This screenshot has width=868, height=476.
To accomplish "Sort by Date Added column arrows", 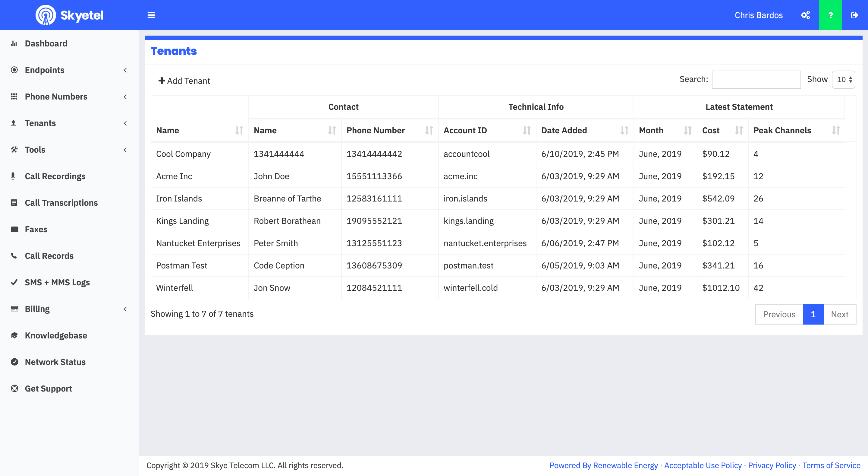I will pyautogui.click(x=624, y=130).
